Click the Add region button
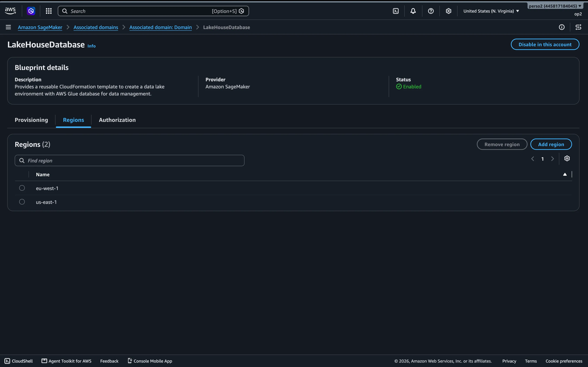The image size is (588, 367). pos(551,144)
